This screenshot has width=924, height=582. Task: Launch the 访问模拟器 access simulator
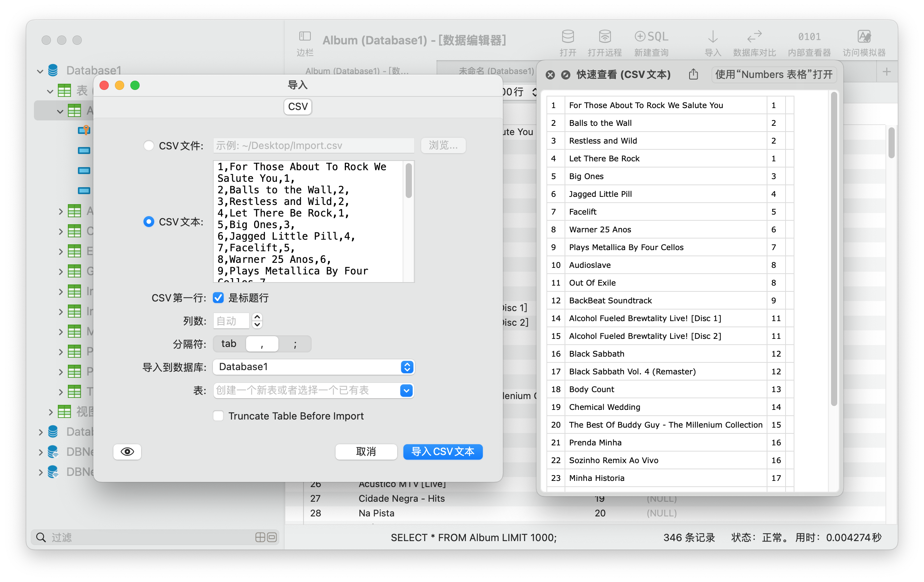click(x=864, y=37)
